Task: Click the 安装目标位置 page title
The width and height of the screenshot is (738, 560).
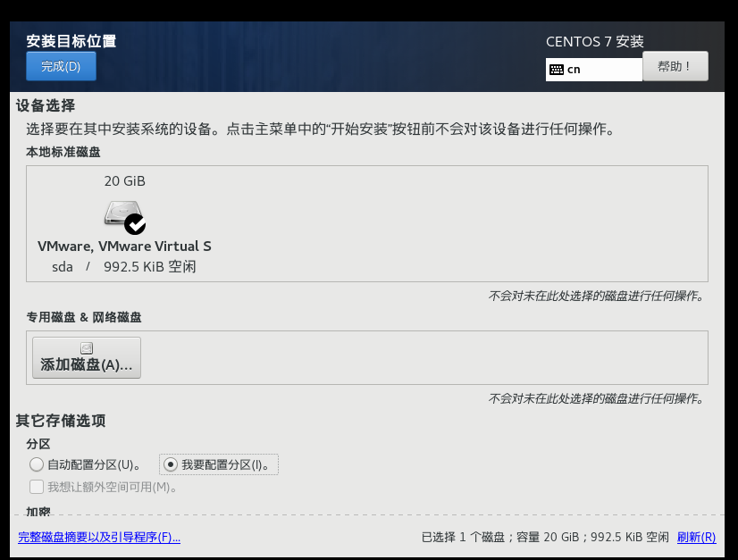Action: coord(71,41)
